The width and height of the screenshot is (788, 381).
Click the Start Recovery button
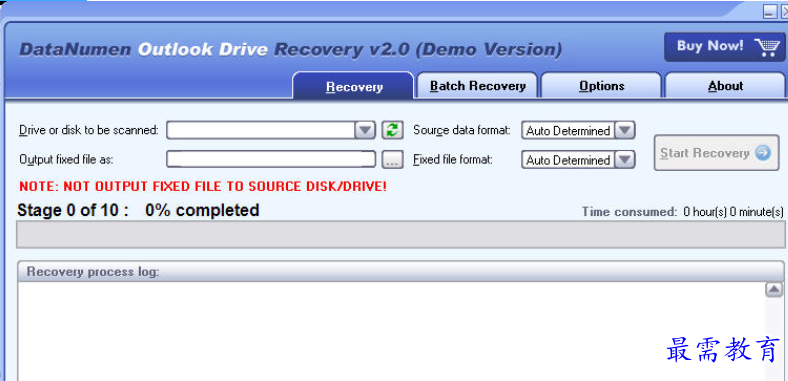716,153
